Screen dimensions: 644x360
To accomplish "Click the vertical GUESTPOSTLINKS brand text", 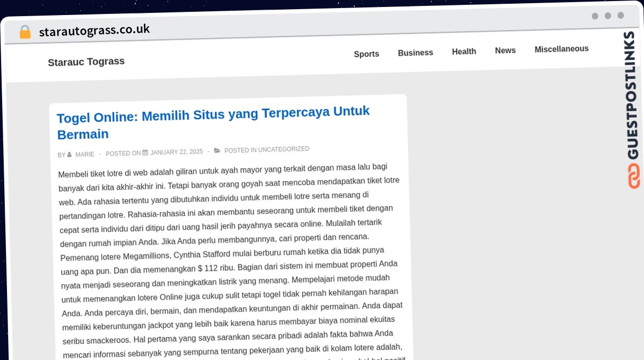I will [x=631, y=96].
